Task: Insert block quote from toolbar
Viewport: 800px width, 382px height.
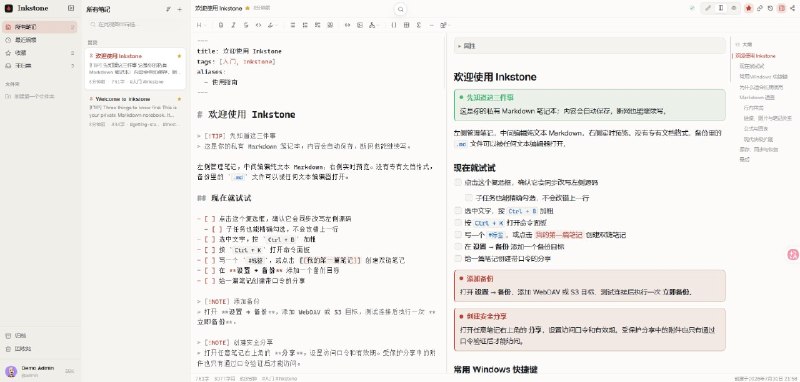Action: 330,24
